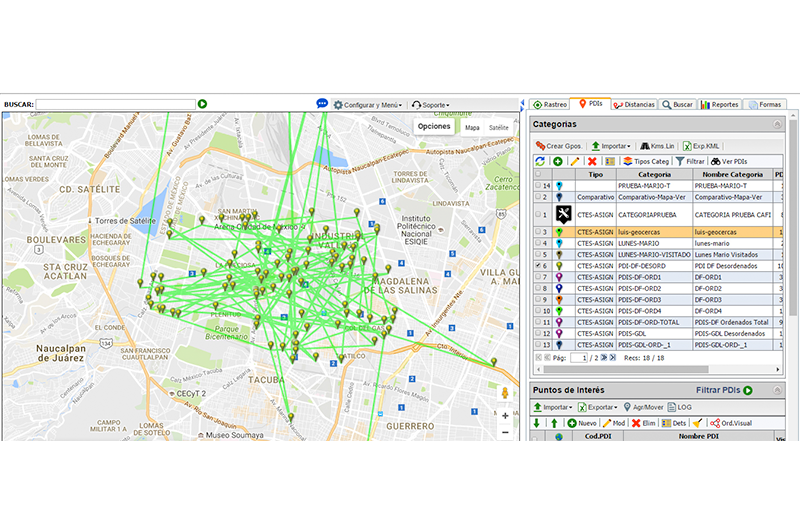
Task: Click the black wrench icon of CATEGORIAPRUEBA
Action: click(x=563, y=214)
